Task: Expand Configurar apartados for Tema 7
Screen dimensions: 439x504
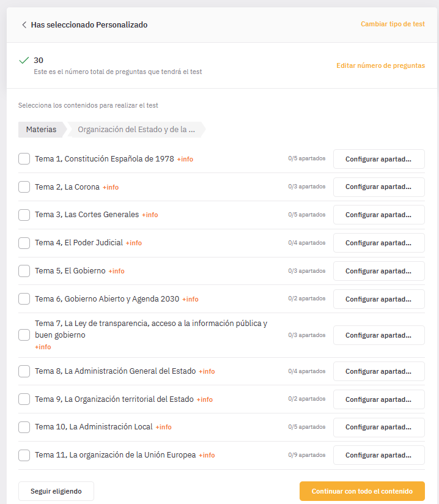Action: (379, 335)
